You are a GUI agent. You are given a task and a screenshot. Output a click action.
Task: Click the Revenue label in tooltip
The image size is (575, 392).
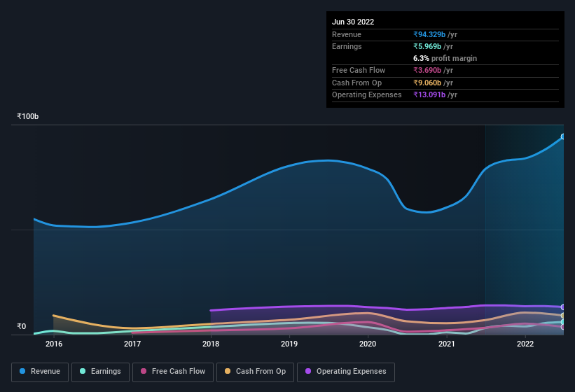(347, 34)
